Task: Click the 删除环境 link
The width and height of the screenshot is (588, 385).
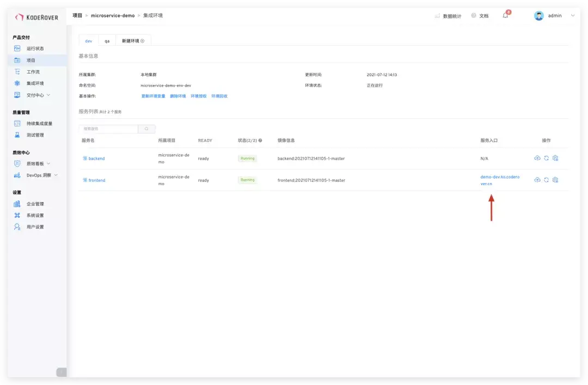Action: click(x=178, y=96)
